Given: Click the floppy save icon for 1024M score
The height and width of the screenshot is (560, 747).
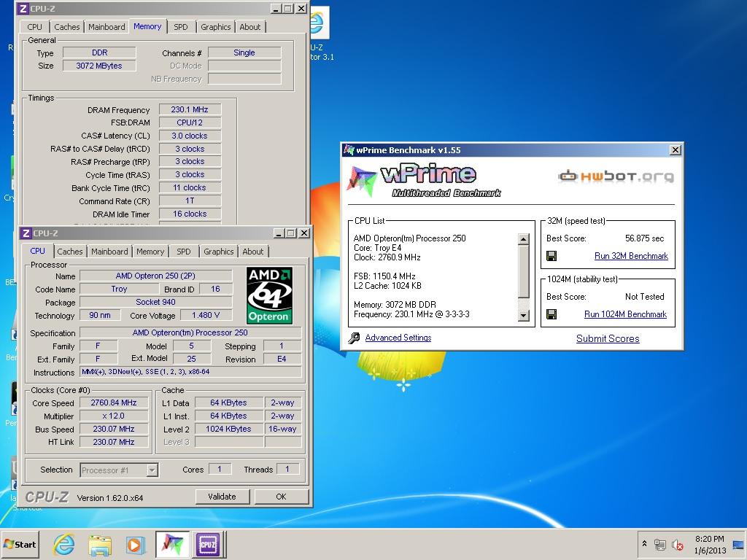Looking at the screenshot, I should 551,314.
